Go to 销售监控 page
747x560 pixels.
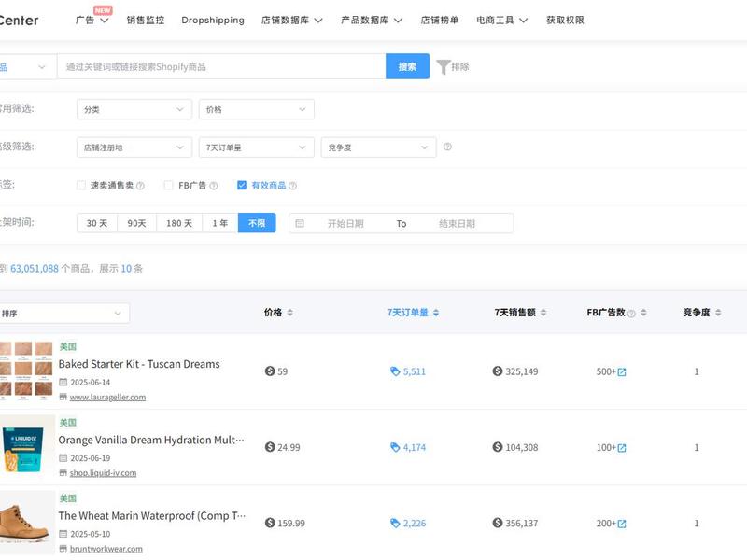[146, 20]
